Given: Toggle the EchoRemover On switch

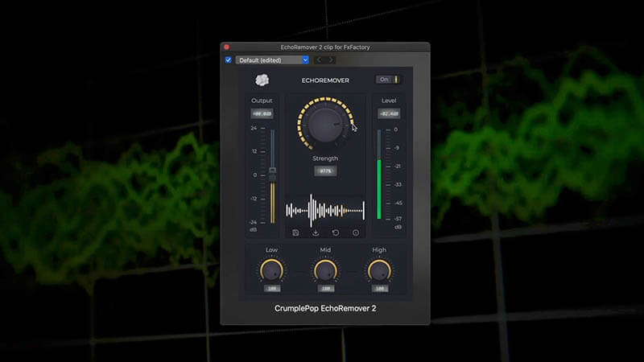Looking at the screenshot, I should (388, 79).
